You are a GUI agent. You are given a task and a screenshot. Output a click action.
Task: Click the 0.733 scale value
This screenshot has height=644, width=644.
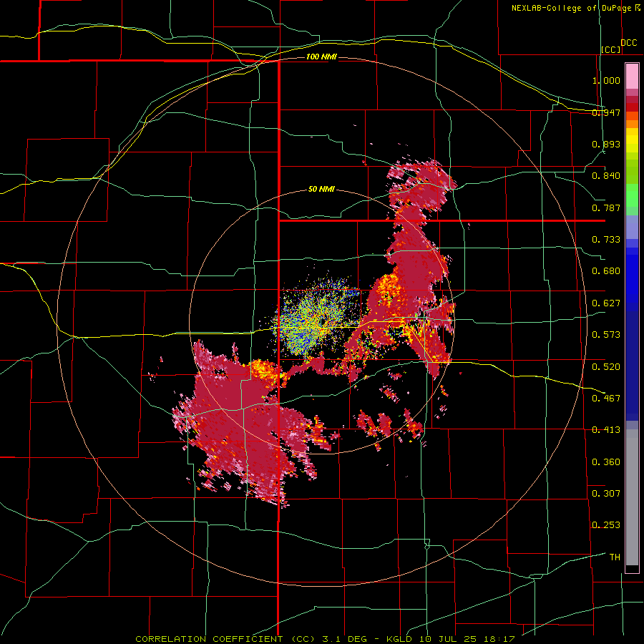[x=606, y=240]
